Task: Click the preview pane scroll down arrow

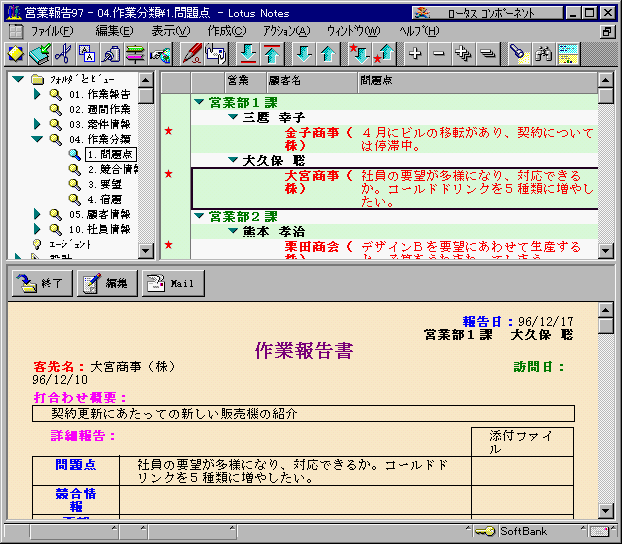Action: point(605,508)
